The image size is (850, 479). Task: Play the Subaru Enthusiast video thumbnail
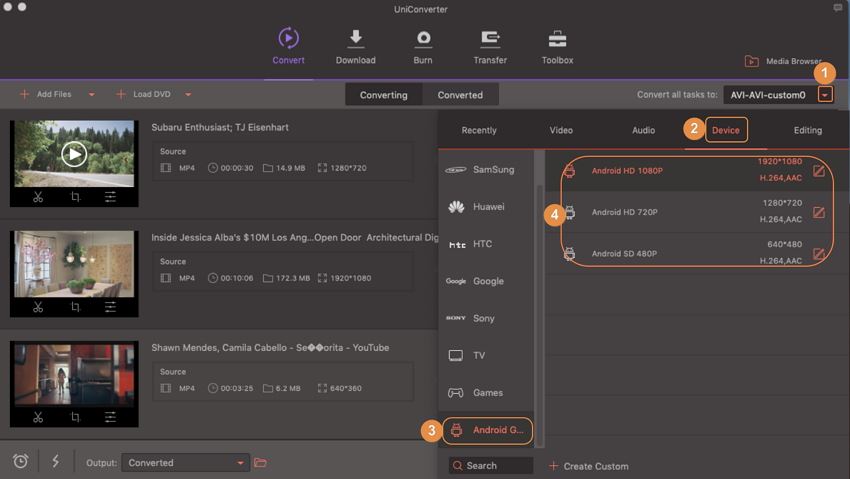(x=74, y=153)
